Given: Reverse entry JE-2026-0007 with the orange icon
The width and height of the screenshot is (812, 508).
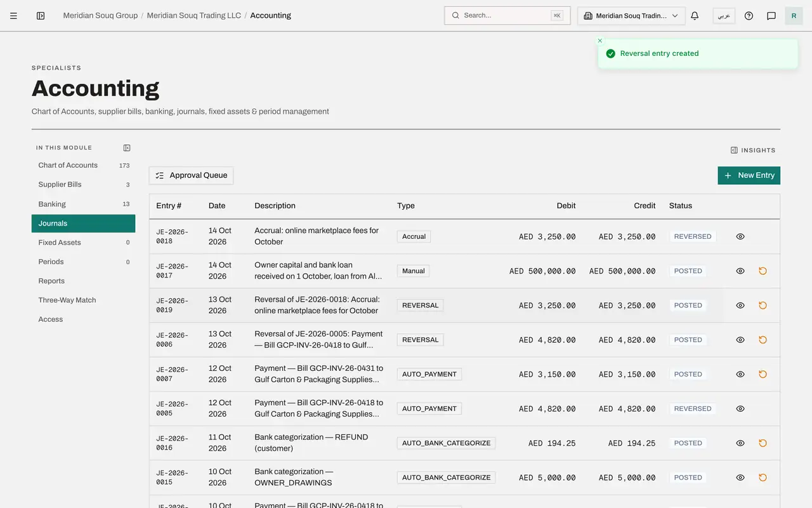Looking at the screenshot, I should point(763,375).
